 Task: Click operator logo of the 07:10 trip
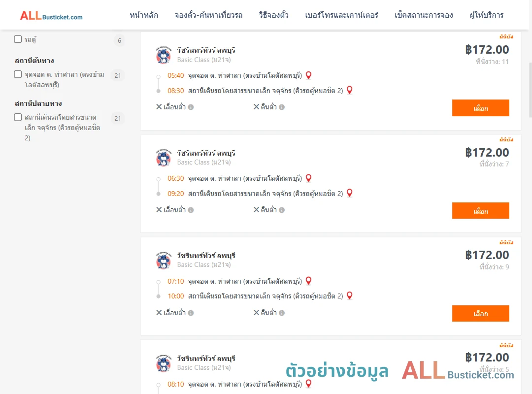(164, 261)
